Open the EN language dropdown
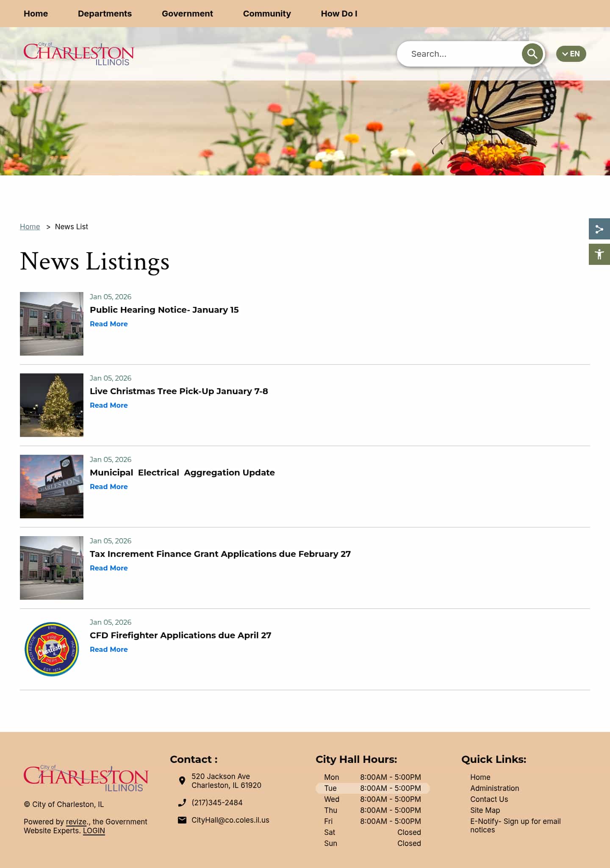The image size is (610, 868). [x=571, y=54]
